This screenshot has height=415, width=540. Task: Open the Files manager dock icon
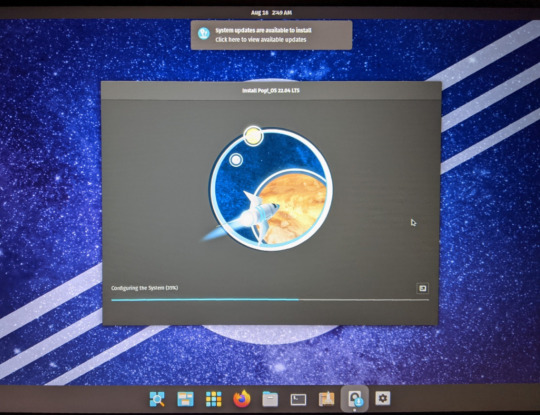click(x=270, y=399)
